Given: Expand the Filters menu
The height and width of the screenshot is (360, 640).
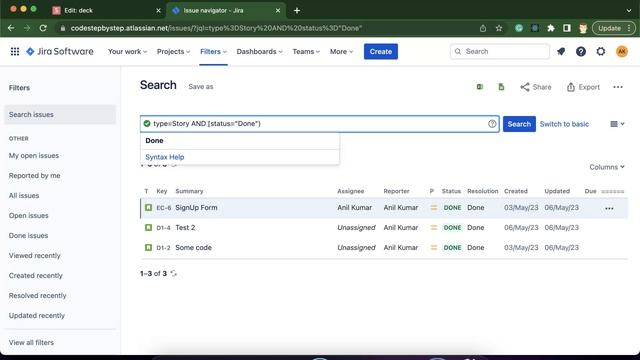Looking at the screenshot, I should pyautogui.click(x=213, y=51).
